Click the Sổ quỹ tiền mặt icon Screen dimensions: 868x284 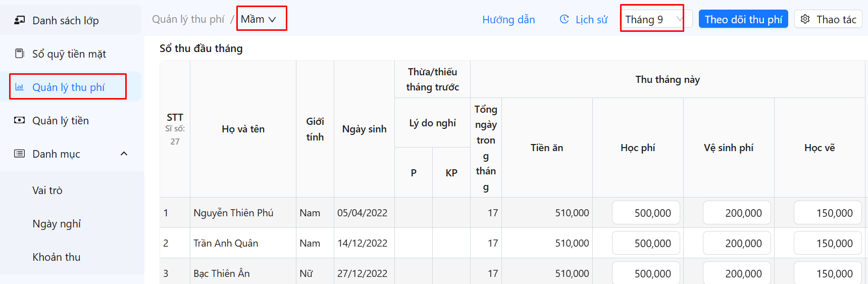tap(20, 54)
